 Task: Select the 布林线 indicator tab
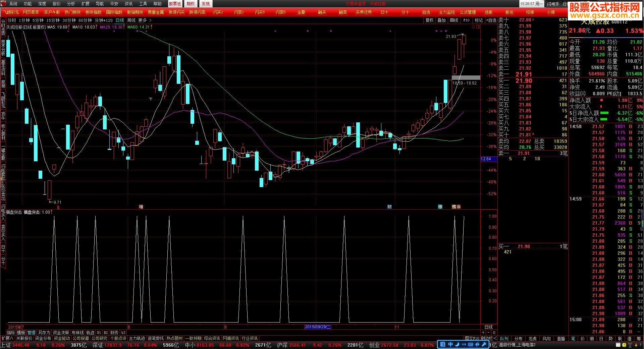tap(77, 333)
